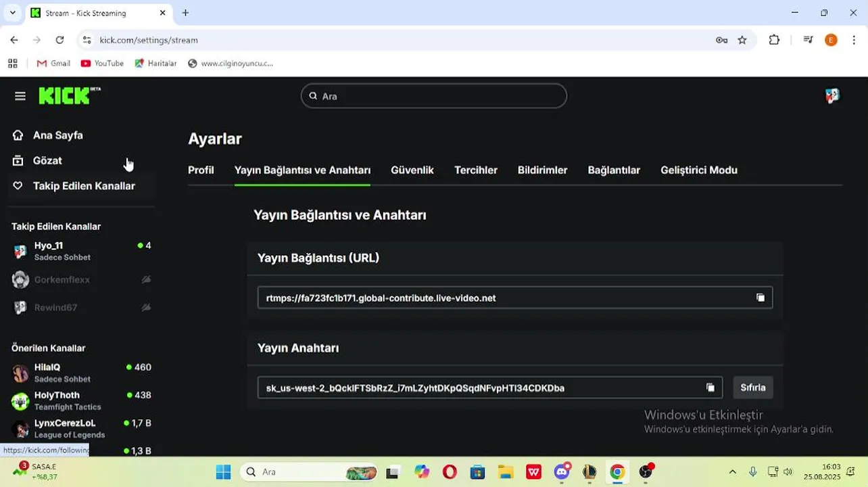The height and width of the screenshot is (487, 868).
Task: Click the stream URL field
Action: pos(515,298)
